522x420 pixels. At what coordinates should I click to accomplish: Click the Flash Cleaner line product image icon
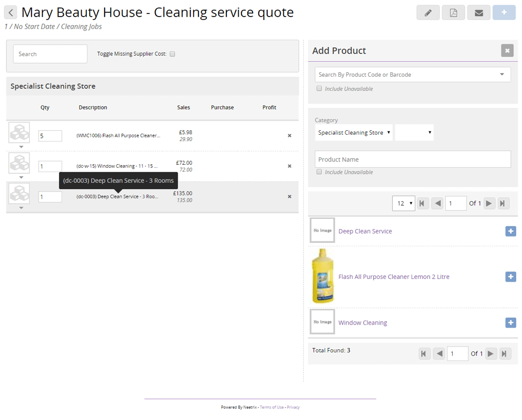pyautogui.click(x=19, y=132)
